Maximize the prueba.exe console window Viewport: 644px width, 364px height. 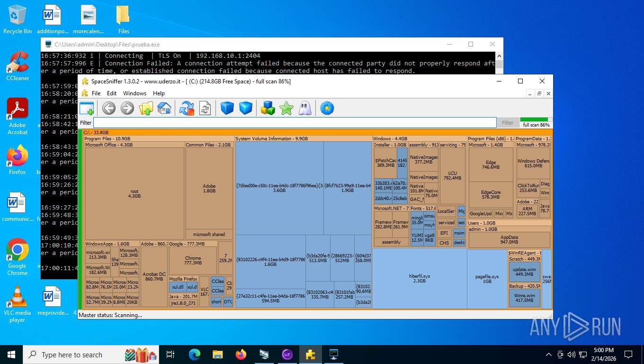point(471,44)
